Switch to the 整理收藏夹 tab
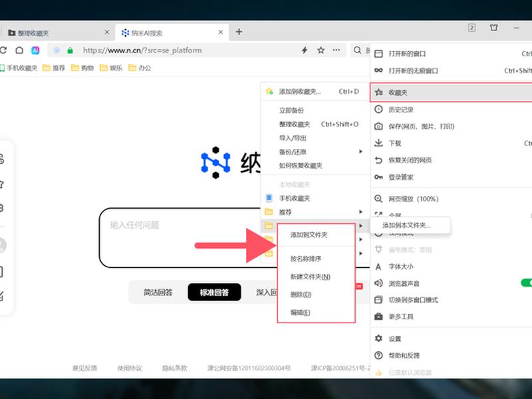The height and width of the screenshot is (399, 532). (x=58, y=33)
